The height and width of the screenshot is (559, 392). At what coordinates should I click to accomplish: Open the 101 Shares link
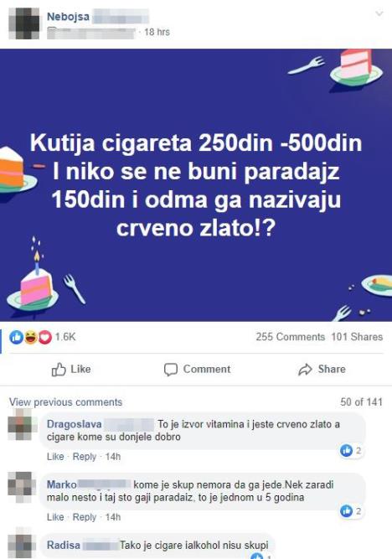357,337
